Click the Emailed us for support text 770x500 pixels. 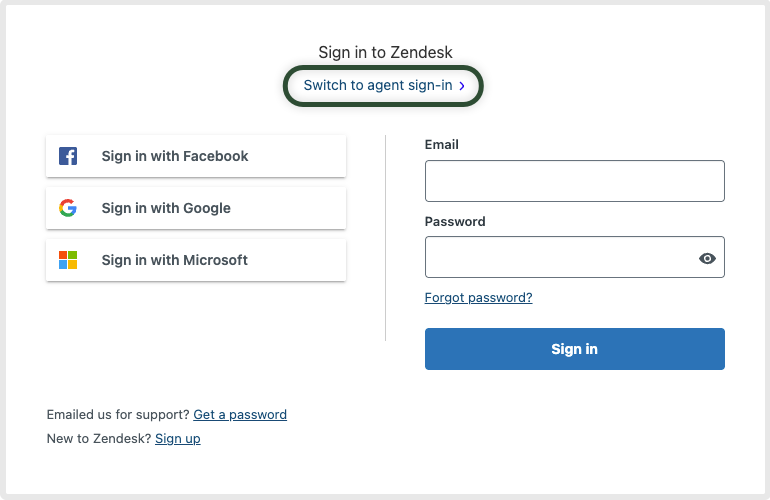[x=118, y=415]
